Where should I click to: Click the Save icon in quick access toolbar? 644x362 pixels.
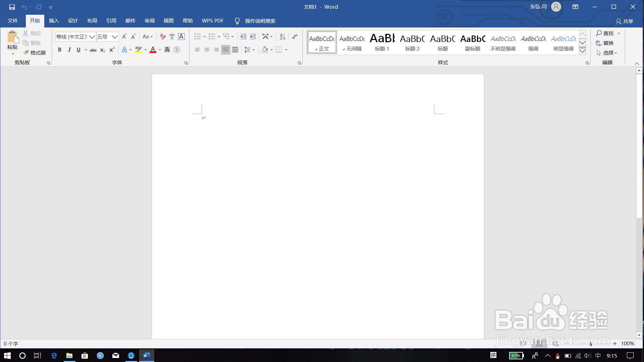pos(12,7)
